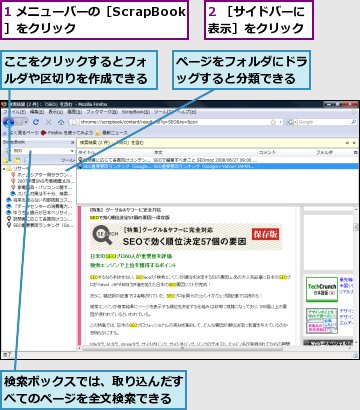The image size is (360, 410).
Task: Select the first search result row SEOmoz 2008/06/27
Action: point(218,160)
